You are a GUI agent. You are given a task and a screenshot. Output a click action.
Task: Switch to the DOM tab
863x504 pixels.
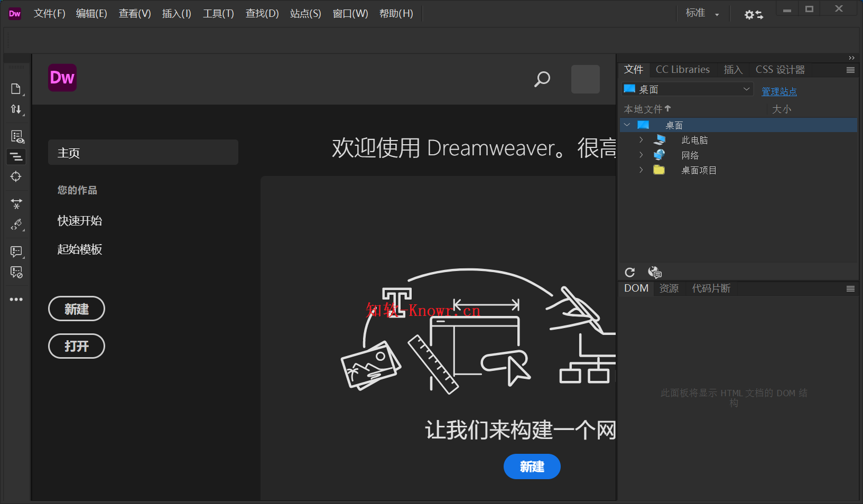(636, 288)
